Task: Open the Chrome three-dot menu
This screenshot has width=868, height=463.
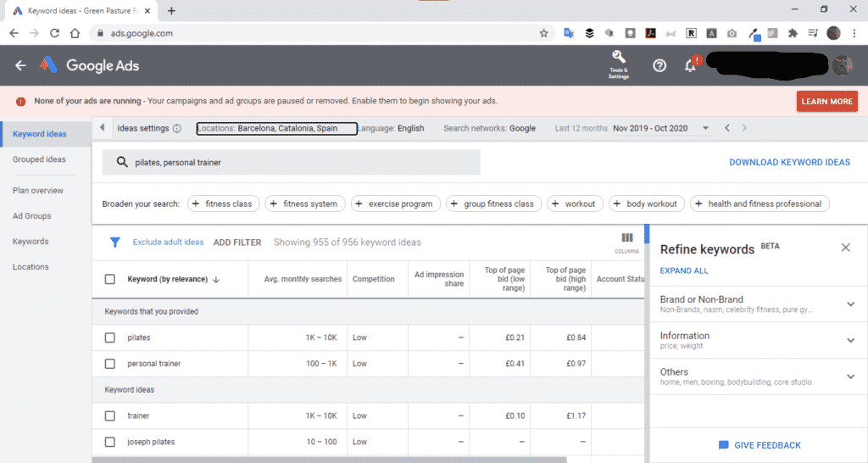Action: pos(854,33)
